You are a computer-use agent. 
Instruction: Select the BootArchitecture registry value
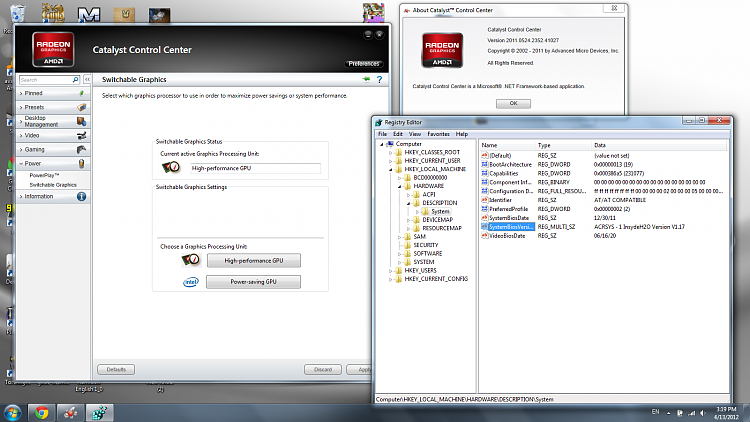pyautogui.click(x=510, y=165)
